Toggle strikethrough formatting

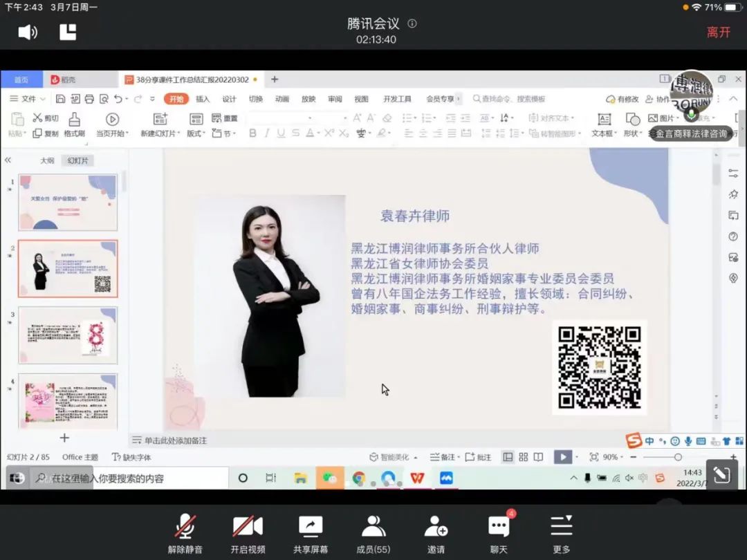(x=296, y=133)
